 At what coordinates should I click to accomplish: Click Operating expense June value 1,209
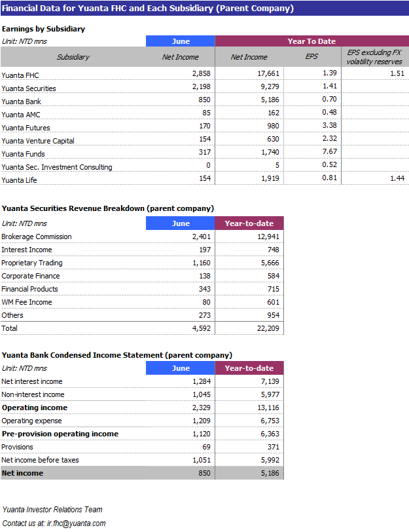[x=202, y=421]
